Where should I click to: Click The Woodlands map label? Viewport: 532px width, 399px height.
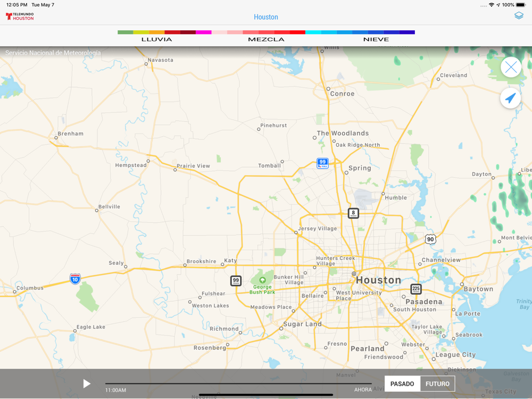point(343,133)
